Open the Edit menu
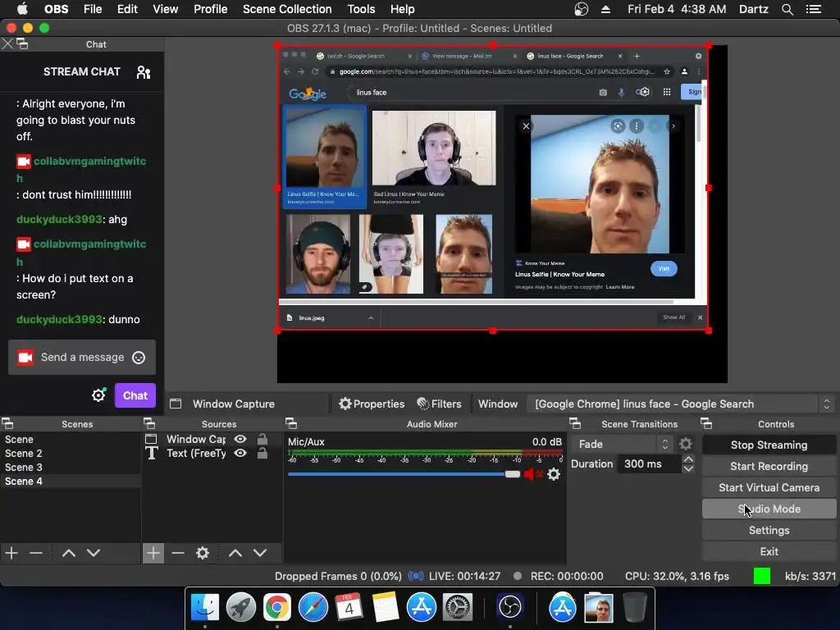 pos(127,9)
